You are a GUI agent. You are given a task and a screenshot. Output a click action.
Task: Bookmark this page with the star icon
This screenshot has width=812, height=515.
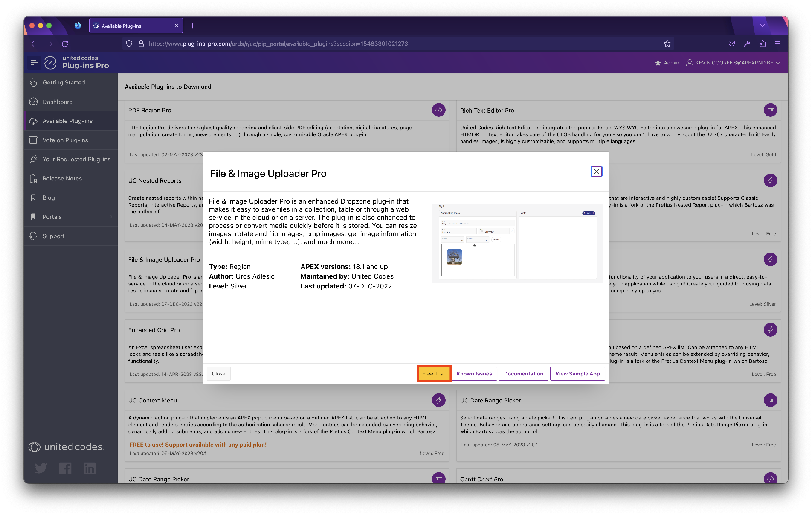pos(667,44)
